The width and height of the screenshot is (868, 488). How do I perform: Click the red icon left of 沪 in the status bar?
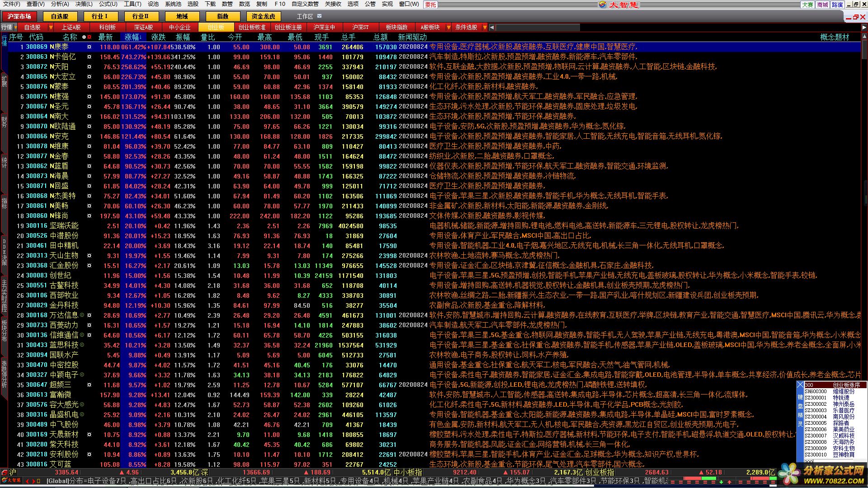coord(4,472)
